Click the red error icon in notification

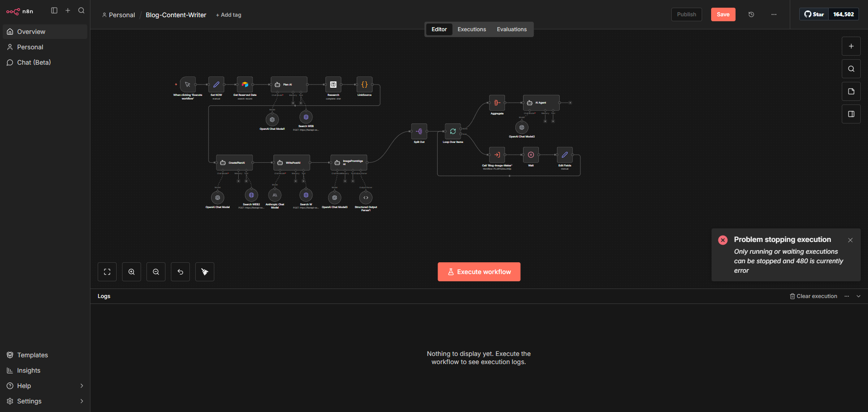click(x=723, y=240)
